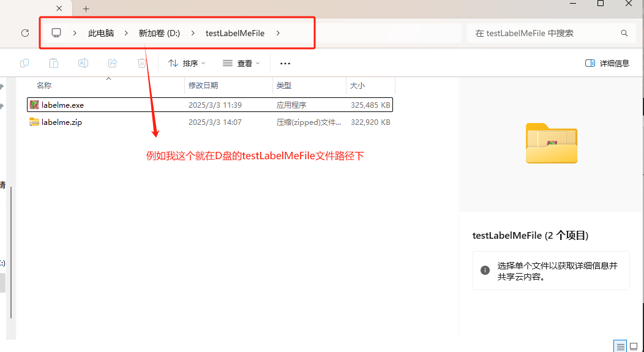Click the Share toolbar icon

(113, 63)
